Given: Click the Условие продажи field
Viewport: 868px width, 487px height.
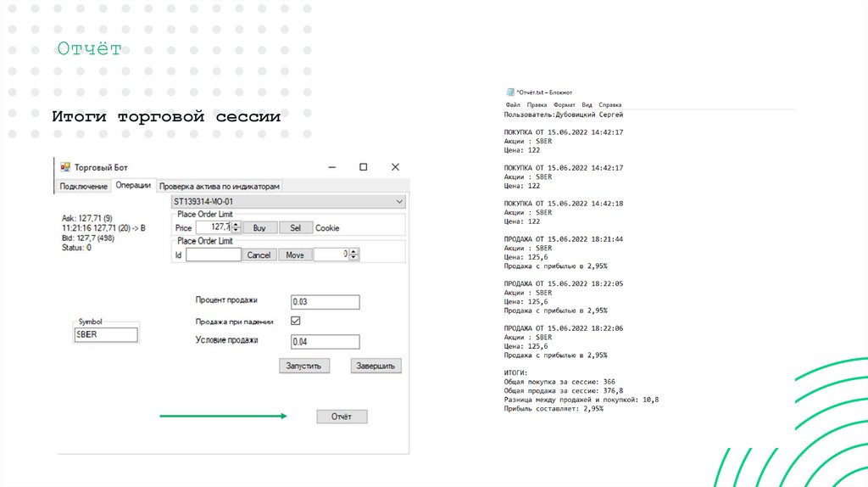Looking at the screenshot, I should 325,342.
